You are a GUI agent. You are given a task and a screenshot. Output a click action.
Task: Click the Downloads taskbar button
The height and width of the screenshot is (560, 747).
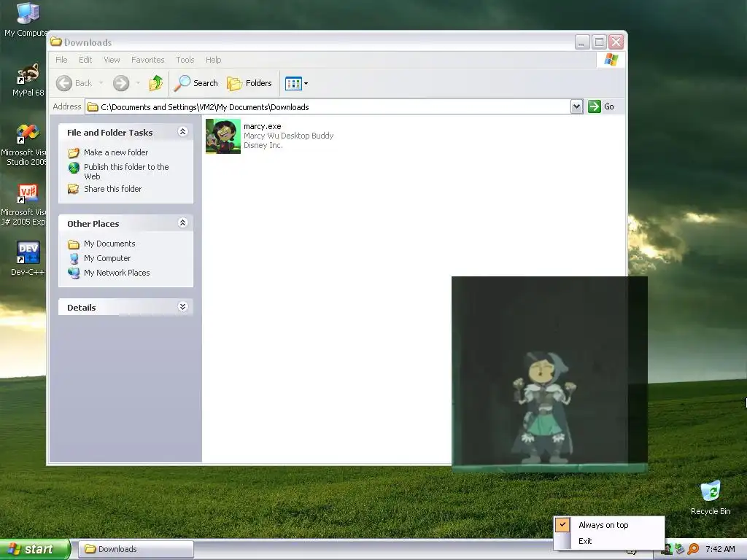(136, 549)
